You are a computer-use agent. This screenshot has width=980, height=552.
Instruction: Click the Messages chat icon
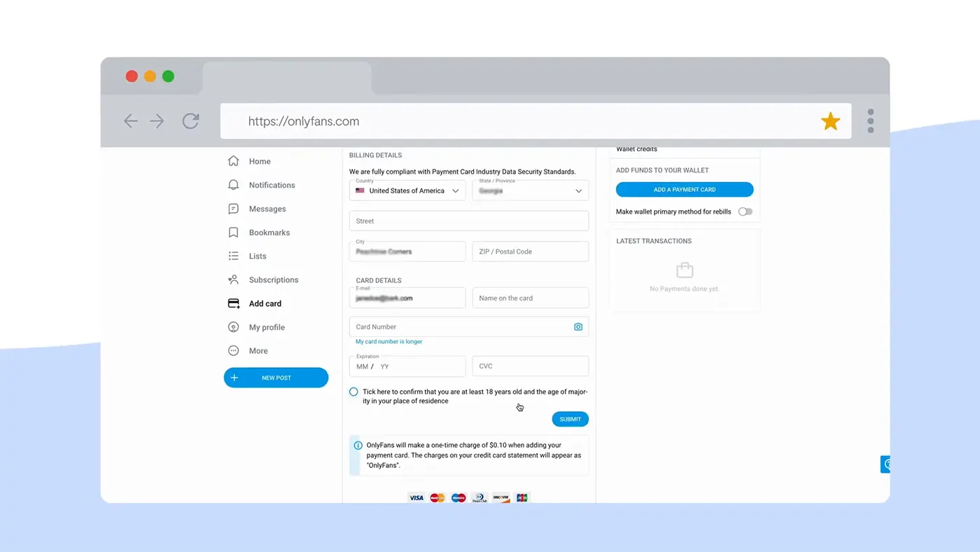[234, 209]
